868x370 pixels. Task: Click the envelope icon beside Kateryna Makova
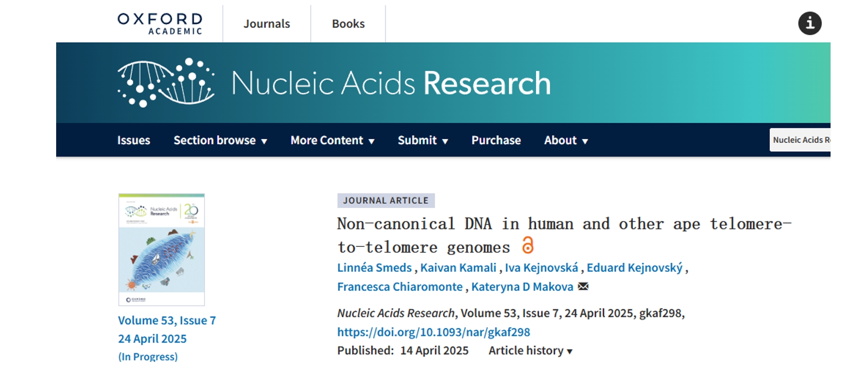coord(583,287)
